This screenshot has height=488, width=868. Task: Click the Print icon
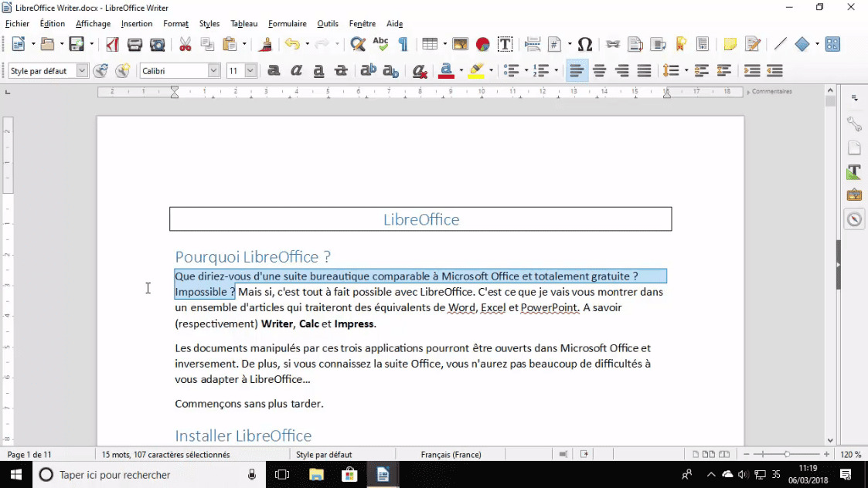(x=134, y=44)
